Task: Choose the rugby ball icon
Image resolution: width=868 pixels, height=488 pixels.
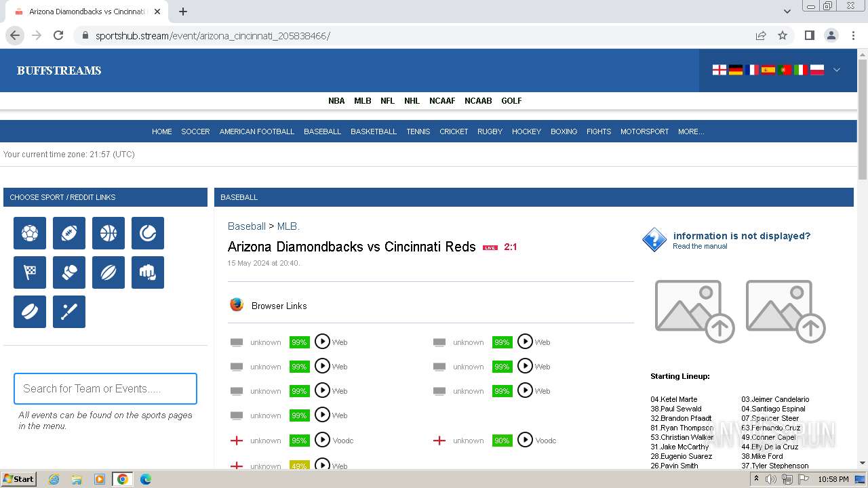Action: point(108,272)
